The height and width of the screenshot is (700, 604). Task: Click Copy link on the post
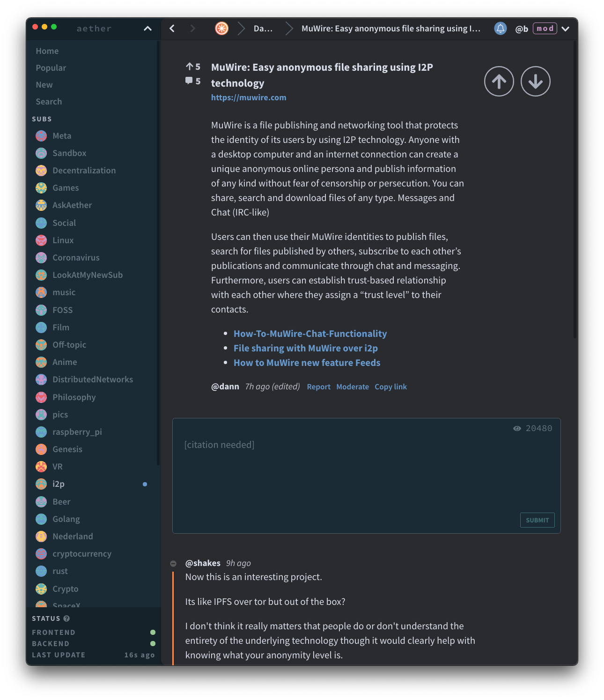coord(390,387)
